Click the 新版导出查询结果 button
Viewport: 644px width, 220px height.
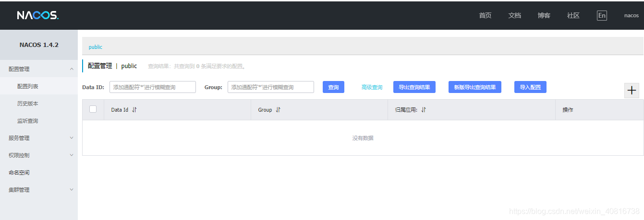pyautogui.click(x=475, y=87)
